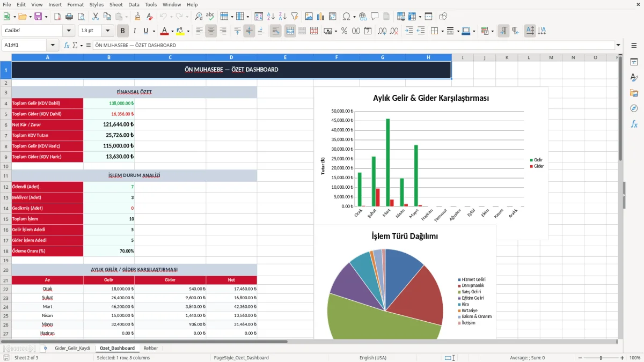The width and height of the screenshot is (644, 362).
Task: Toggle Bold formatting
Action: (x=123, y=31)
